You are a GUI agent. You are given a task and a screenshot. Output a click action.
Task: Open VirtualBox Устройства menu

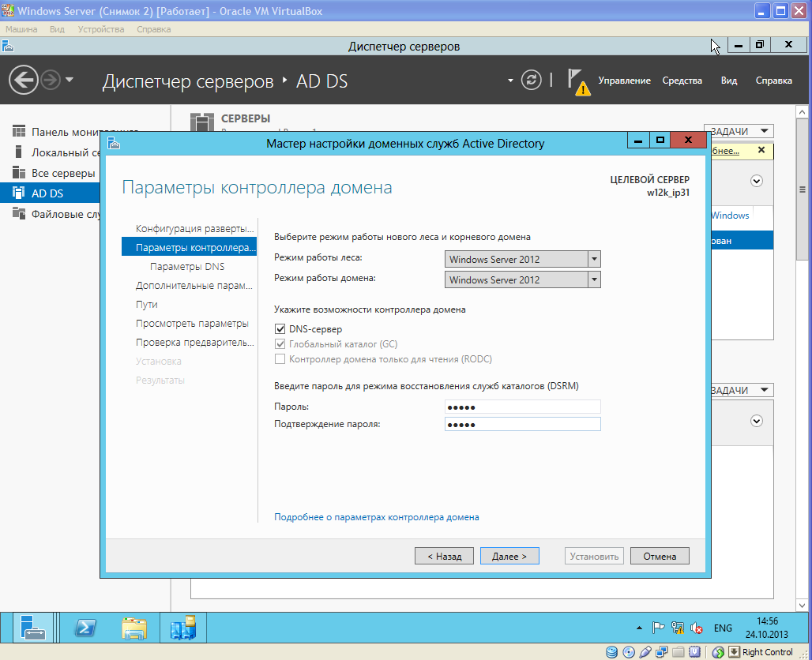(x=101, y=29)
